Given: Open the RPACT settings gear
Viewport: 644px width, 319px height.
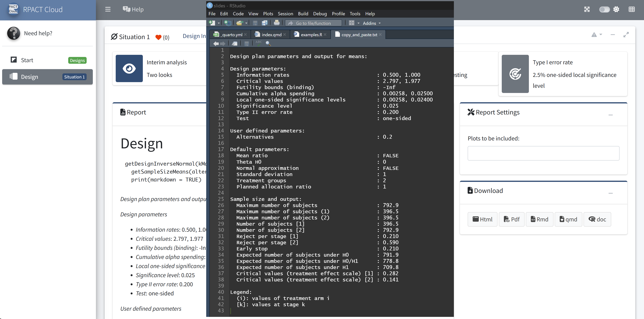Looking at the screenshot, I should point(616,9).
